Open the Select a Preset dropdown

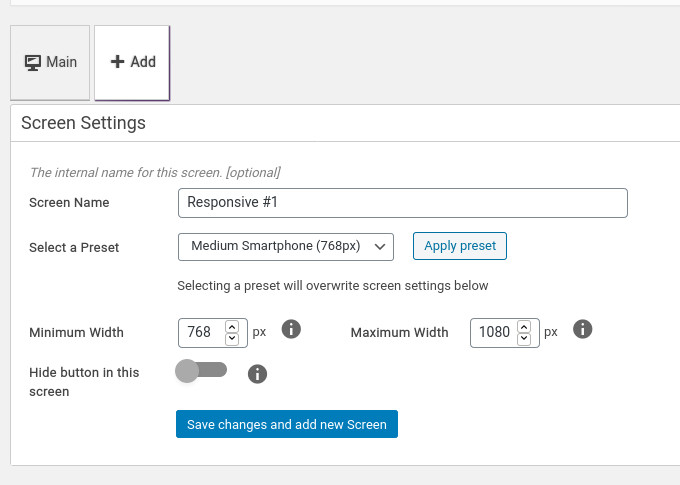pyautogui.click(x=286, y=247)
